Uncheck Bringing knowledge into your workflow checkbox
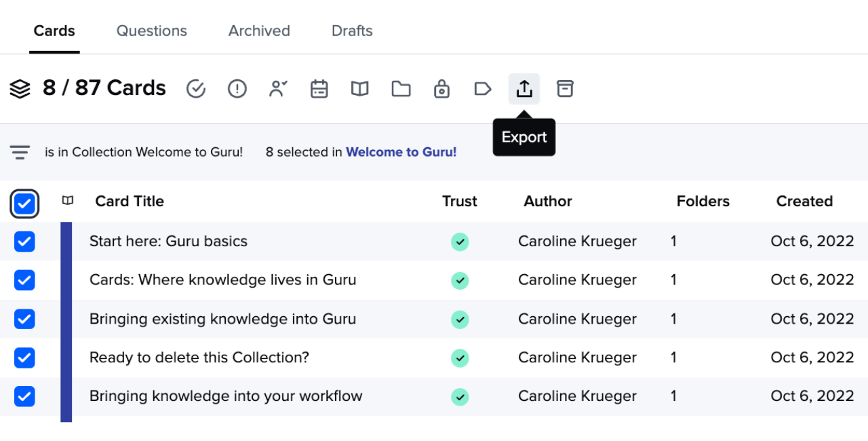This screenshot has width=868, height=441. pyautogui.click(x=24, y=396)
